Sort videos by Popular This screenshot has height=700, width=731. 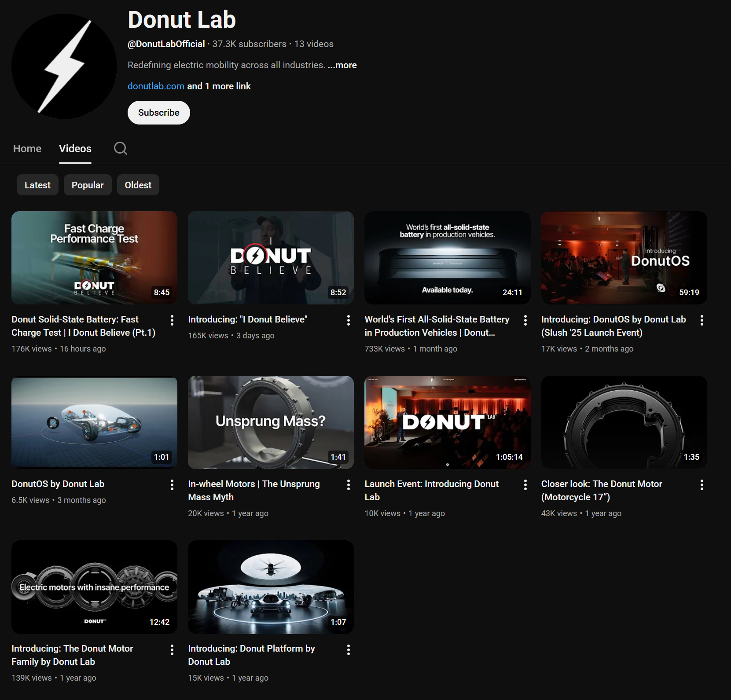click(x=88, y=185)
